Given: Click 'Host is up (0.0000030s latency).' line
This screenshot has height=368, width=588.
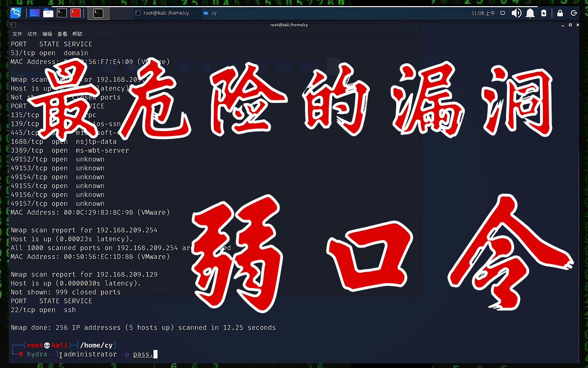Looking at the screenshot, I should tap(76, 283).
